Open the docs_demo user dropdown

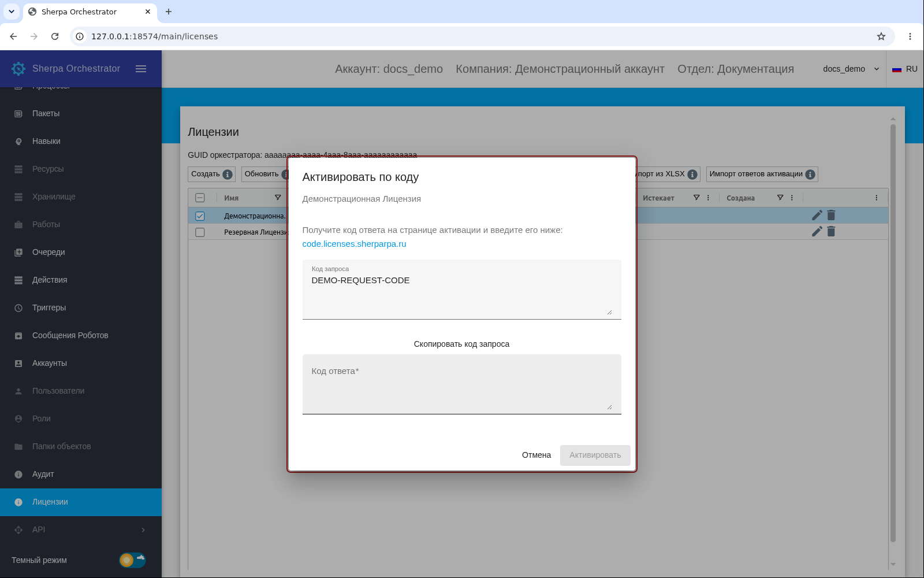coord(851,69)
